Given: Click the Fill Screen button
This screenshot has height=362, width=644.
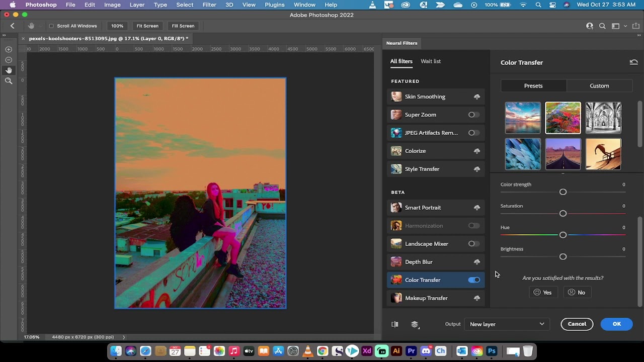Looking at the screenshot, I should [x=183, y=26].
